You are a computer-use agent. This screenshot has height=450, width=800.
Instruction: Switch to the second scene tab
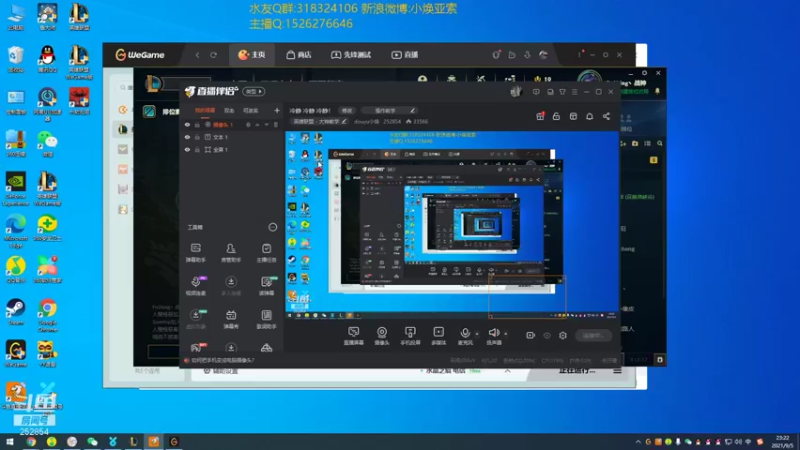click(x=229, y=110)
